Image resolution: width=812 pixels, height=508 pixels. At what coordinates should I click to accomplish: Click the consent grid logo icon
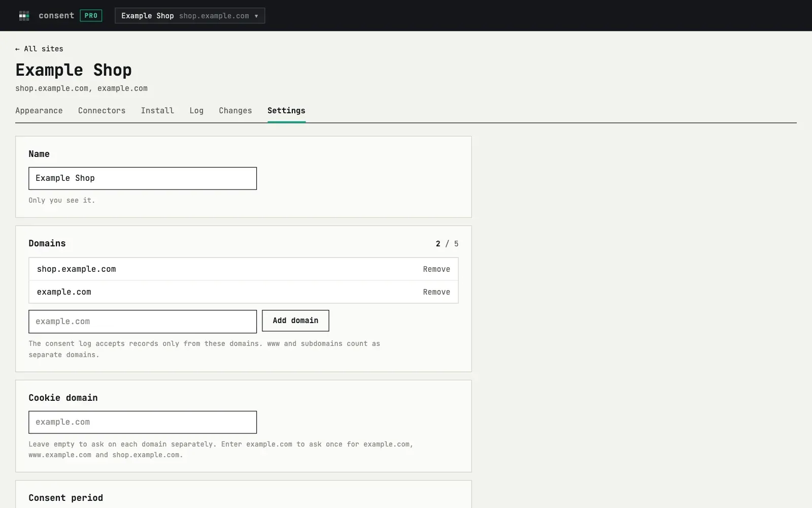tap(24, 16)
